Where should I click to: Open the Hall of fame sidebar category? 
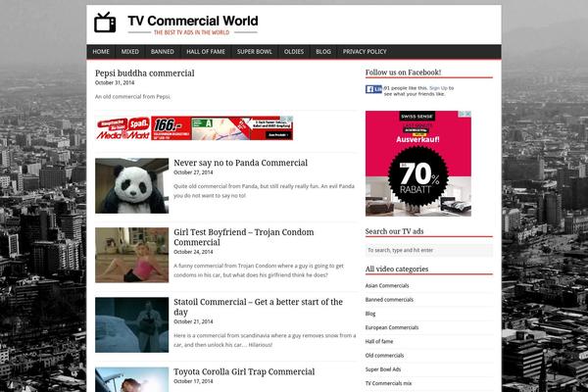click(x=379, y=341)
